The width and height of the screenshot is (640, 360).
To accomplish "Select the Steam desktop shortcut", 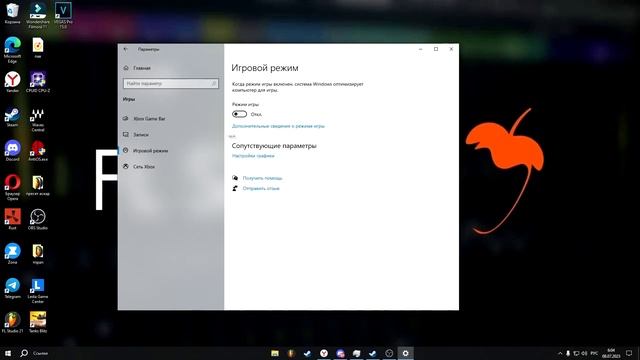I will tap(13, 118).
